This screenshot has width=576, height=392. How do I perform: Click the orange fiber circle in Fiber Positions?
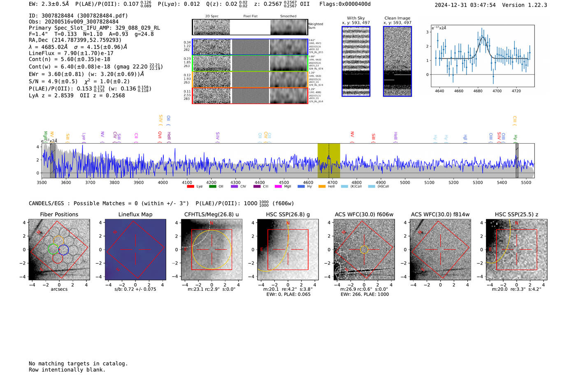[x=58, y=241]
